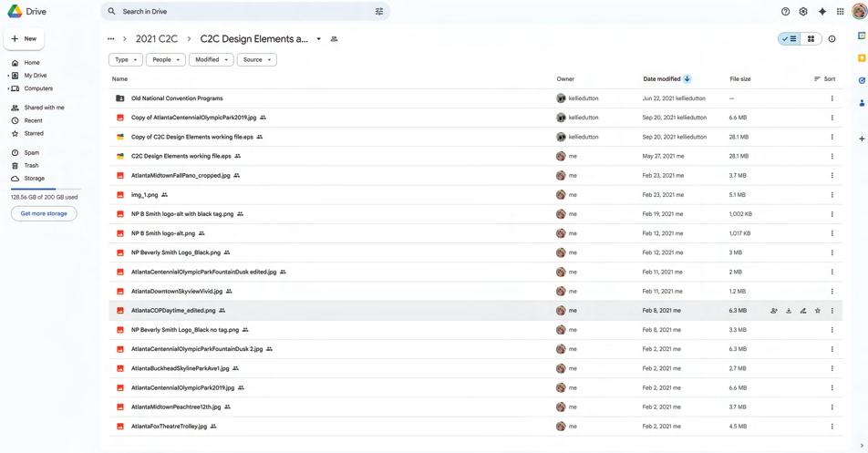868x453 pixels.
Task: Open Calendar side panel icon
Action: [862, 36]
